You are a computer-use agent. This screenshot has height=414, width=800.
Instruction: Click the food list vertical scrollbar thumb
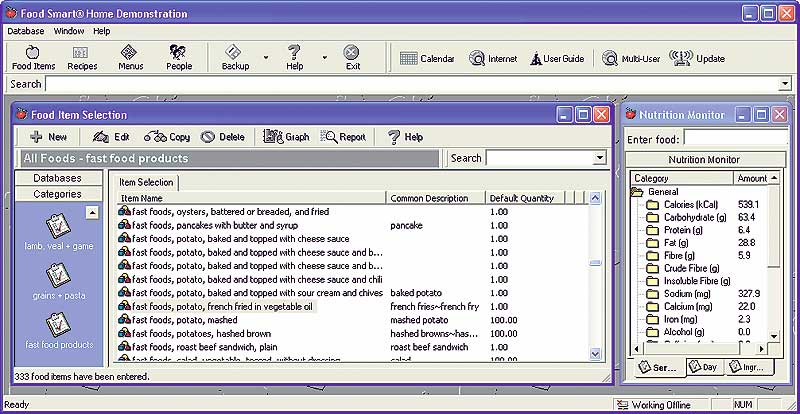[x=595, y=263]
